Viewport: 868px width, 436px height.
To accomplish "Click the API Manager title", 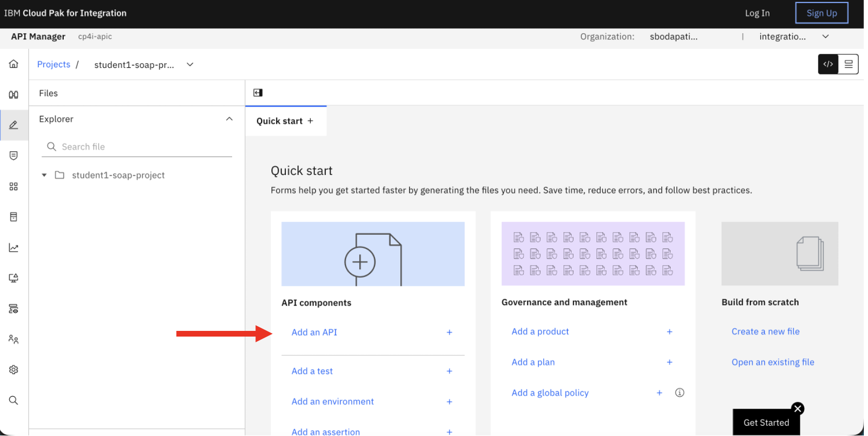I will click(38, 37).
